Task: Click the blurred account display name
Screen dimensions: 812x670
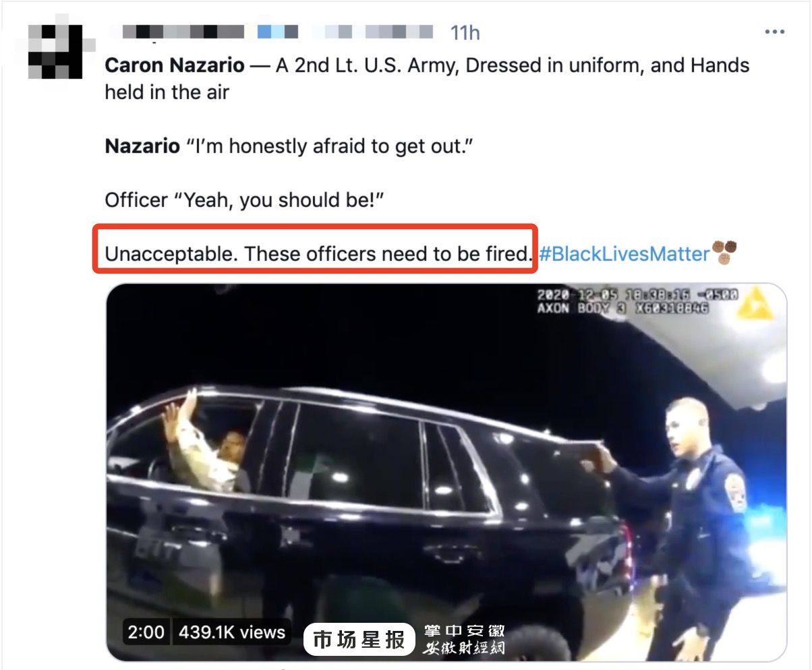Action: [175, 32]
